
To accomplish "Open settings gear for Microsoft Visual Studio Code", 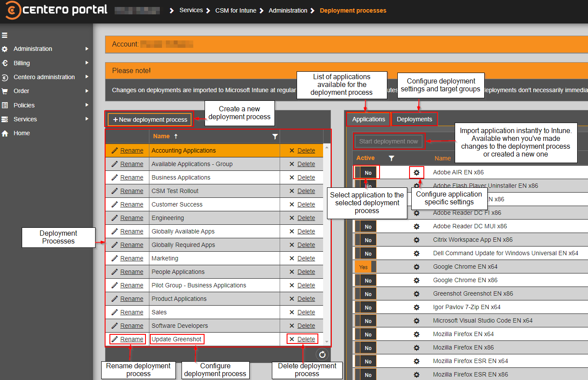I will [416, 321].
